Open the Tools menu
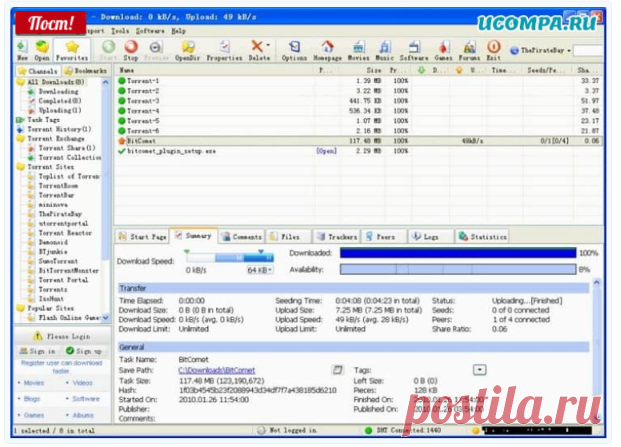The width and height of the screenshot is (621, 447). pos(120,31)
